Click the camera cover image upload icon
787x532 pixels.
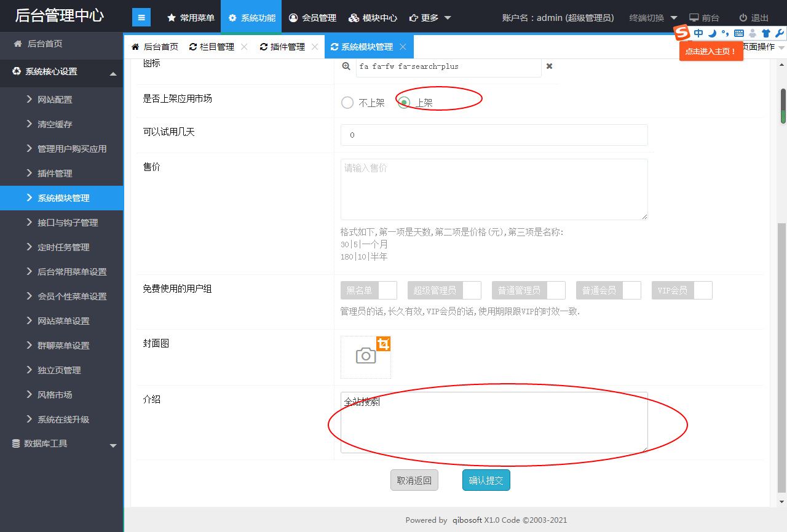[365, 356]
